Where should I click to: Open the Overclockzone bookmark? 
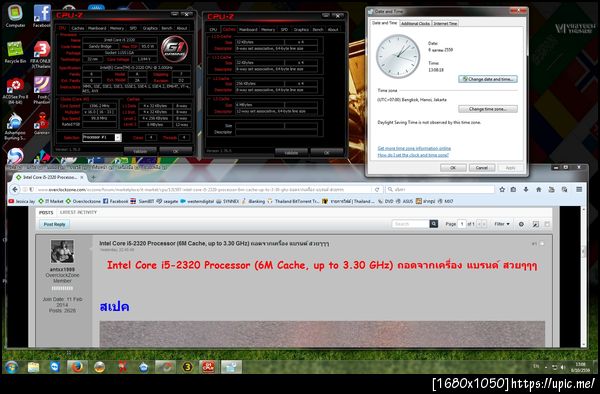coord(83,201)
